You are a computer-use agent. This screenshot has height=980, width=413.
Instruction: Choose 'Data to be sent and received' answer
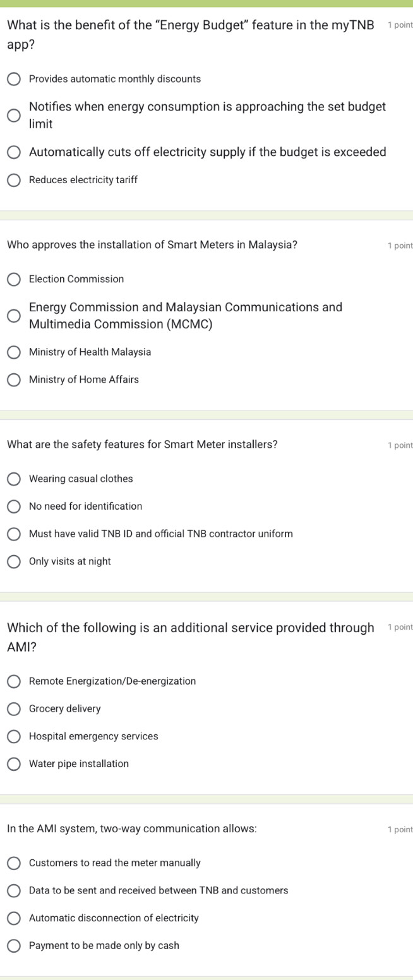pos(13,891)
